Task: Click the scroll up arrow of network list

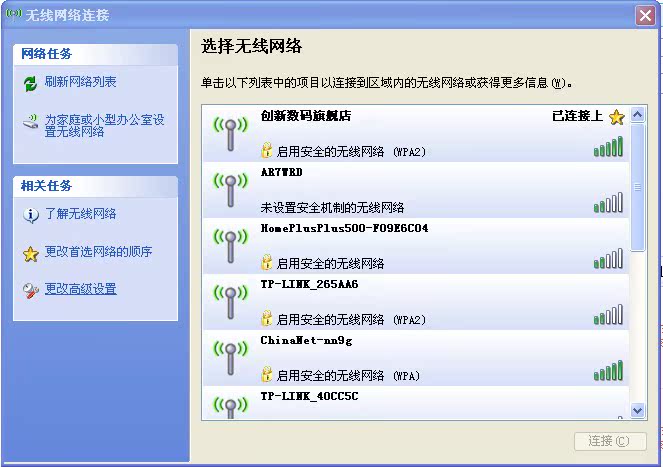Action: 637,115
